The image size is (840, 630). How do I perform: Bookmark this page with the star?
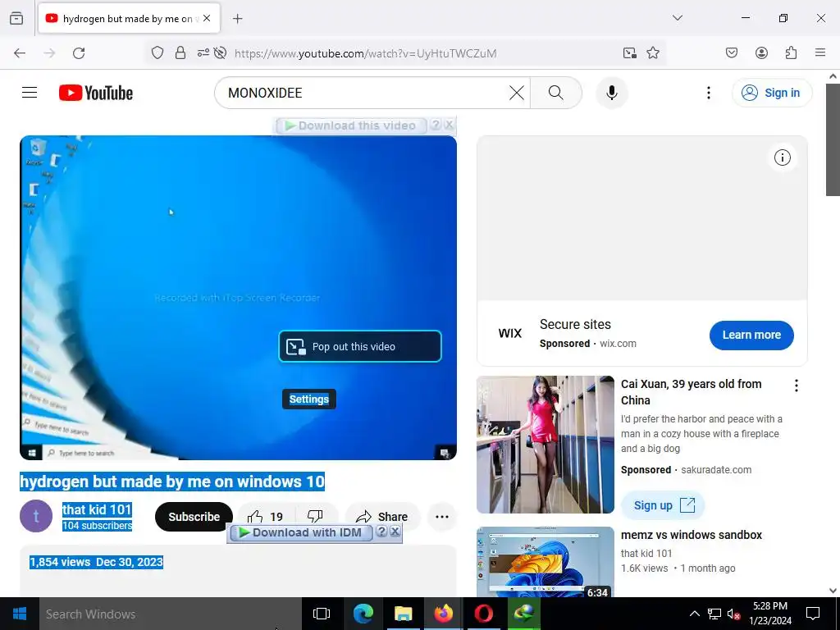click(652, 53)
